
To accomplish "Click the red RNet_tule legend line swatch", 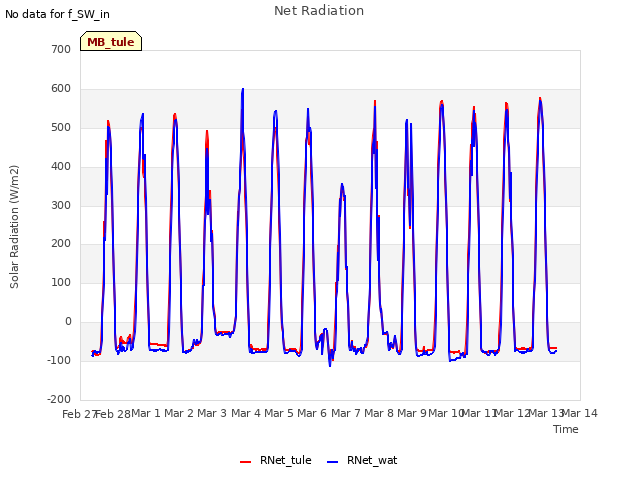I will pyautogui.click(x=245, y=462).
